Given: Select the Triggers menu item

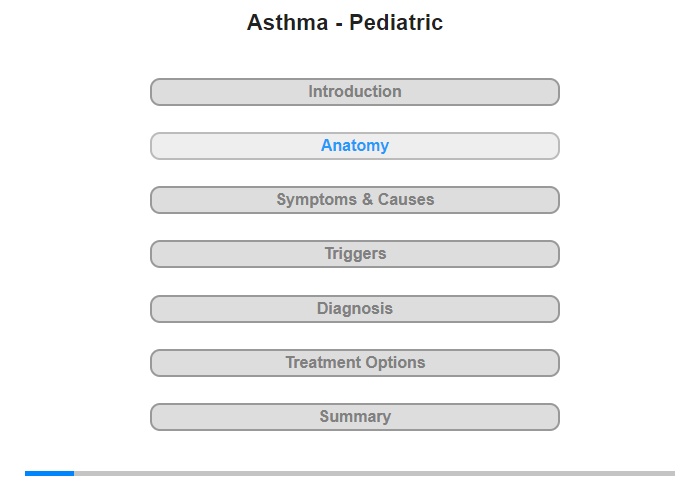Looking at the screenshot, I should (355, 254).
